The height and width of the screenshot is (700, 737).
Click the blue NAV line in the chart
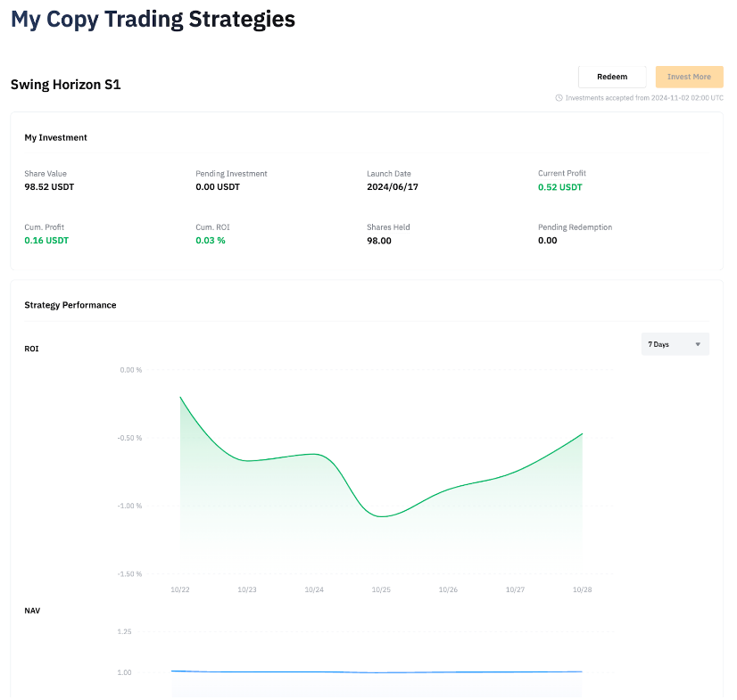point(375,672)
